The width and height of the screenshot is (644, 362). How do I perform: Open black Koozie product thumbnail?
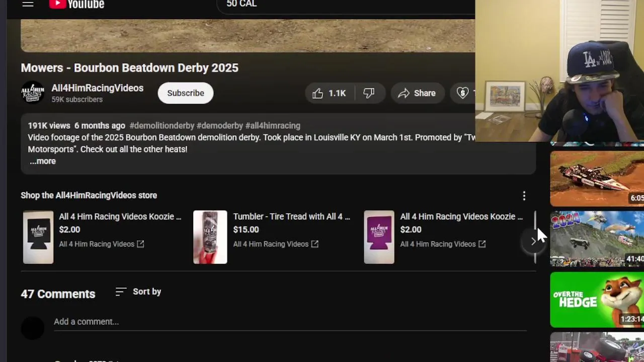[38, 237]
